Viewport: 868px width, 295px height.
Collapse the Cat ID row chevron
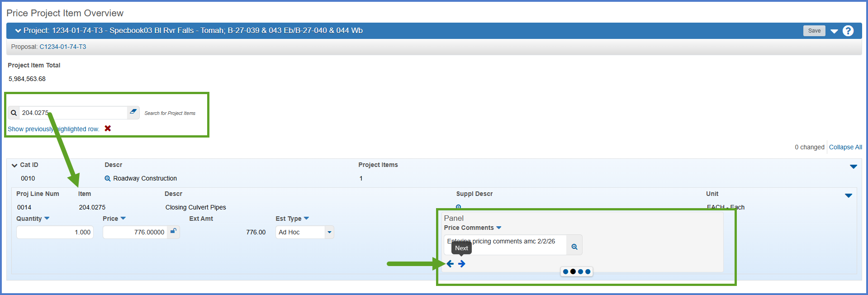pos(14,165)
